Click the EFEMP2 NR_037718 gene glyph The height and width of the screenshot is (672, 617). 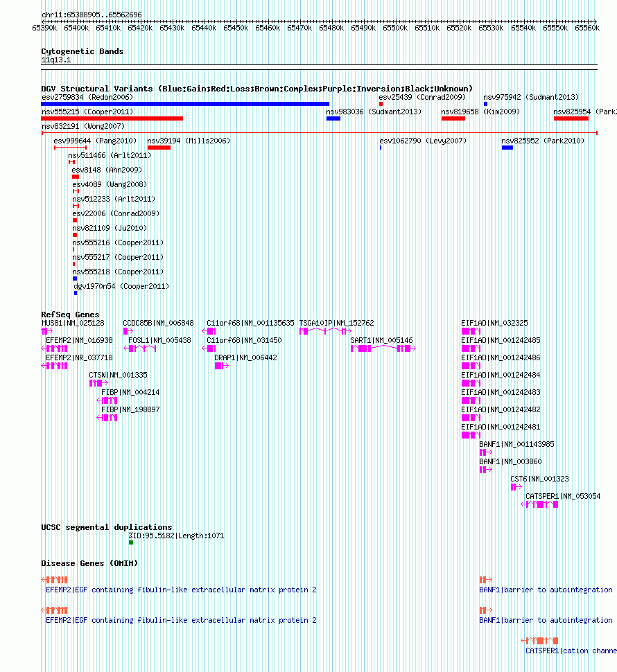pos(54,366)
